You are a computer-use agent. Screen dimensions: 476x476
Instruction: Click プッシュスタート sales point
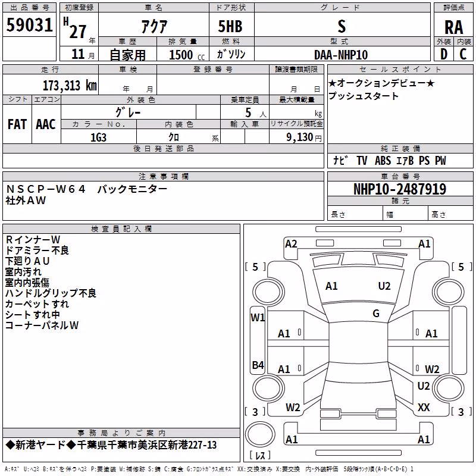(x=364, y=96)
